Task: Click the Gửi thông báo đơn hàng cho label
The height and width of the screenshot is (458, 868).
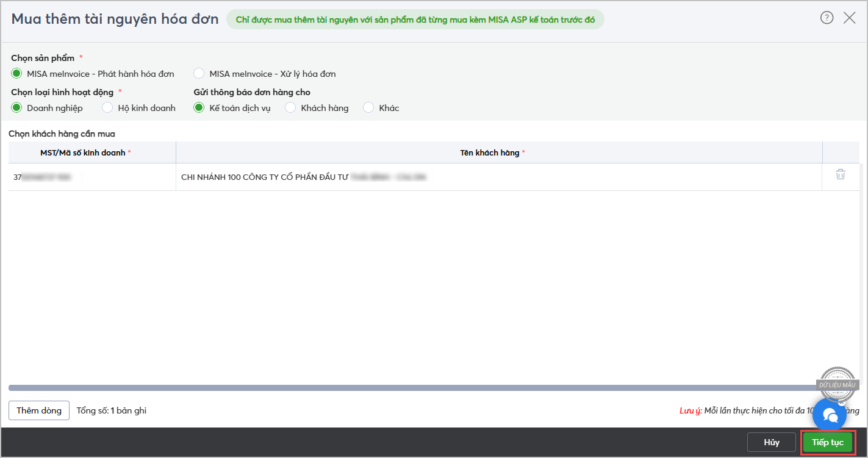Action: pos(252,92)
